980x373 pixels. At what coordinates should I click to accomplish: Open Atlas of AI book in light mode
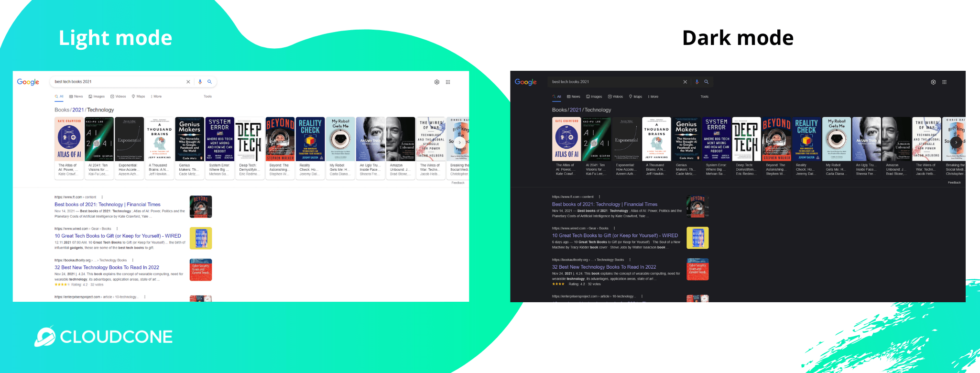click(x=69, y=147)
